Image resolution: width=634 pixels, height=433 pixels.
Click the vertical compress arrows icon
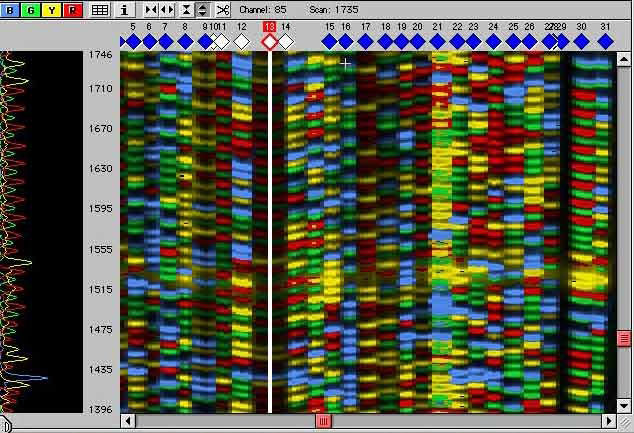pyautogui.click(x=186, y=10)
